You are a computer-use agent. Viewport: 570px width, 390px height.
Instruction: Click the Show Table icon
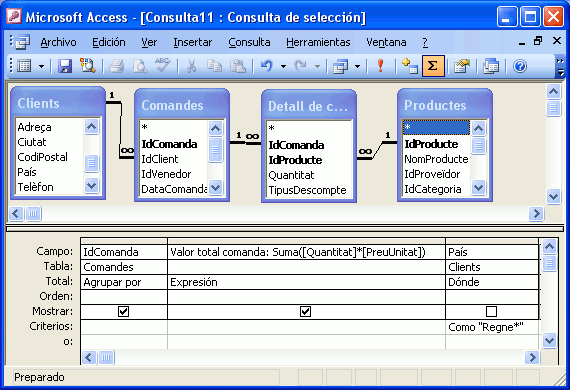410,66
